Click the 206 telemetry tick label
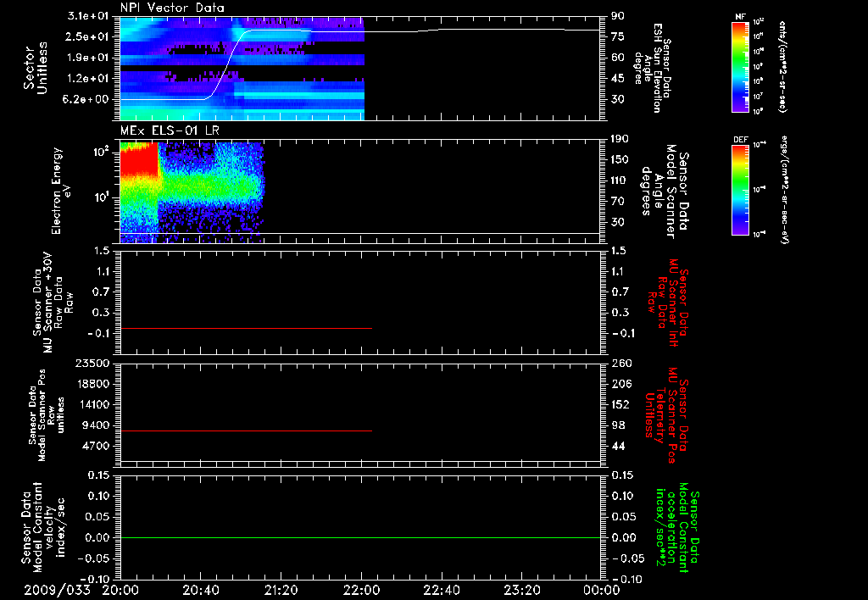 pos(621,384)
